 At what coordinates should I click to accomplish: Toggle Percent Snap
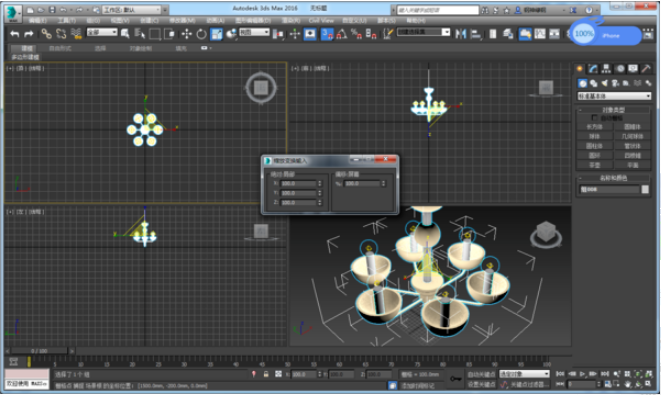point(357,34)
